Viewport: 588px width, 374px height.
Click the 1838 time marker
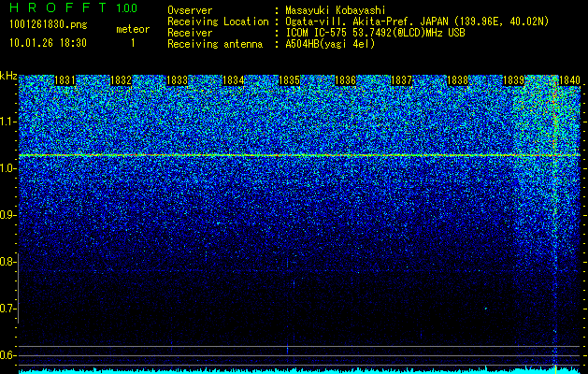457,80
